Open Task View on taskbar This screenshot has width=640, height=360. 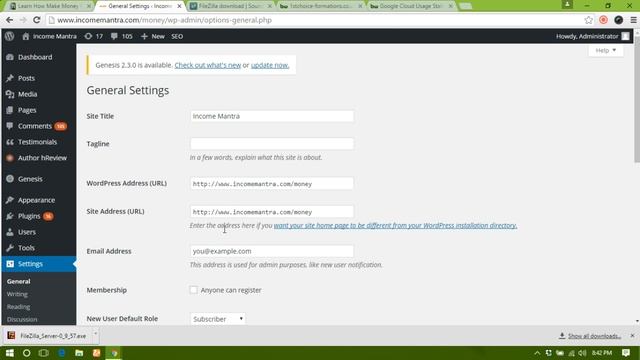click(44, 353)
